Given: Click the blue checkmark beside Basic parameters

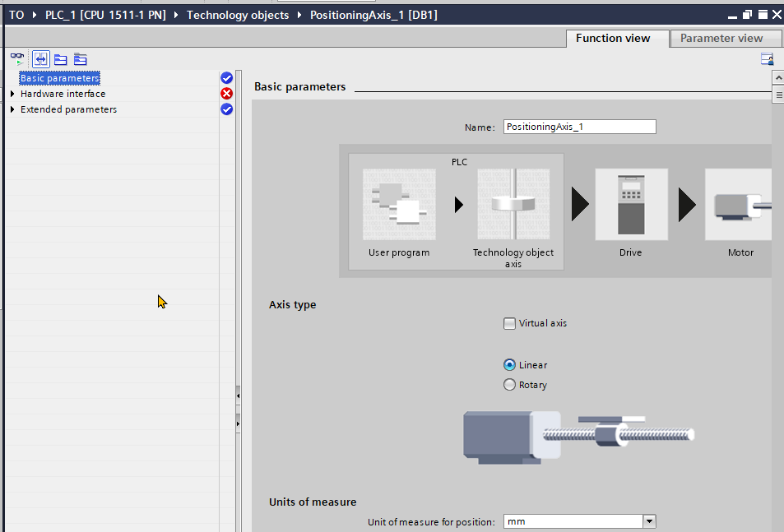Looking at the screenshot, I should point(226,78).
